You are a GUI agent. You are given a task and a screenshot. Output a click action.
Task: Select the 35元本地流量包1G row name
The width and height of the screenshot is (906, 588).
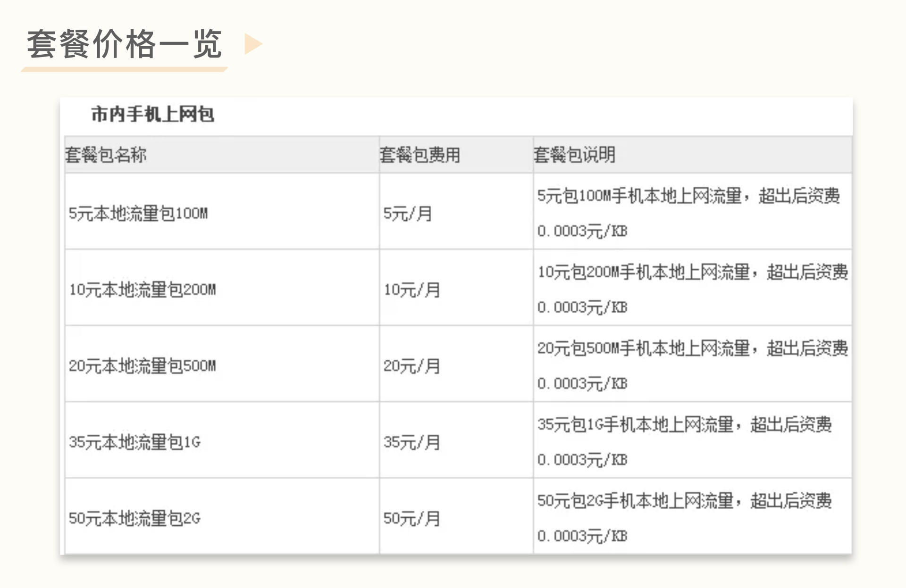[134, 442]
